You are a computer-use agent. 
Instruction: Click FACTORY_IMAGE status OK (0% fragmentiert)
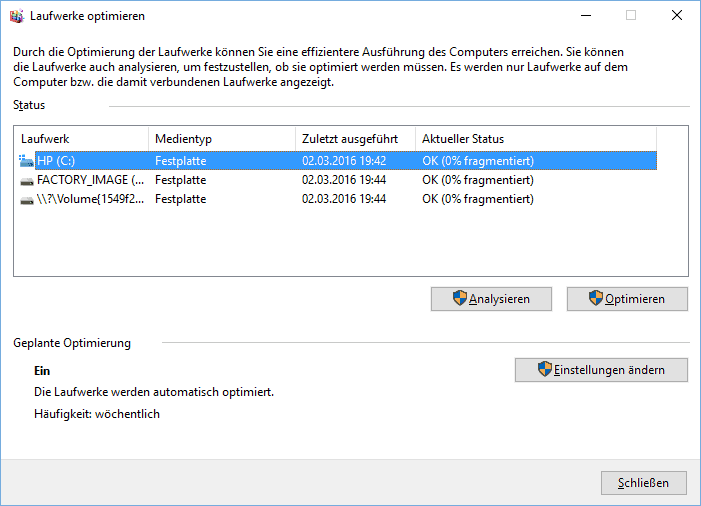point(478,180)
